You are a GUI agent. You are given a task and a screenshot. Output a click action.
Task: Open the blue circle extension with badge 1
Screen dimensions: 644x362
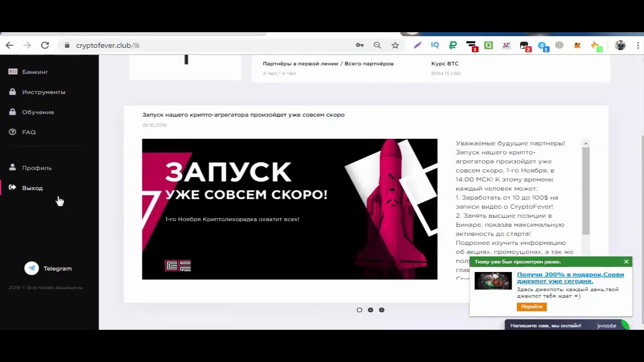(x=543, y=46)
